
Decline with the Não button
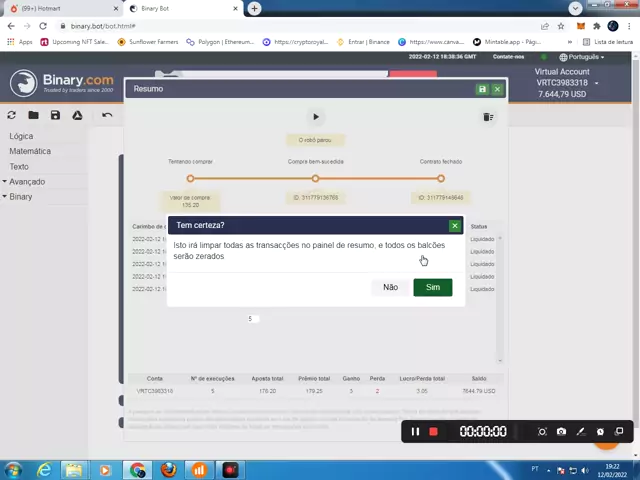[x=390, y=287]
